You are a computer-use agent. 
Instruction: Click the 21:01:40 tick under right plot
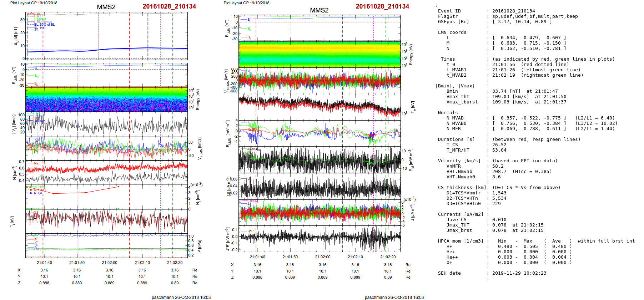(x=257, y=257)
